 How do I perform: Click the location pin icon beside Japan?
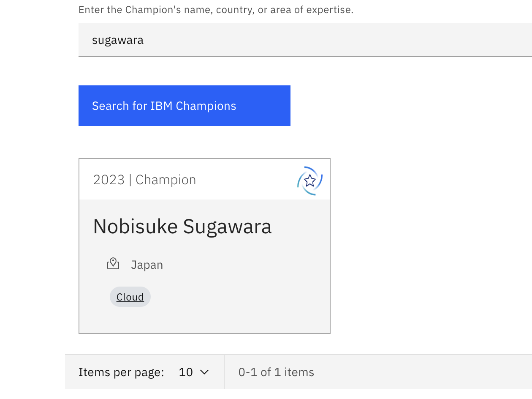[x=113, y=264]
